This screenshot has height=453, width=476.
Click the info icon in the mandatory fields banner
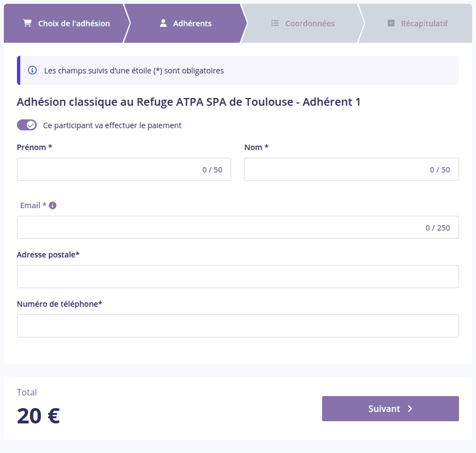coord(32,70)
